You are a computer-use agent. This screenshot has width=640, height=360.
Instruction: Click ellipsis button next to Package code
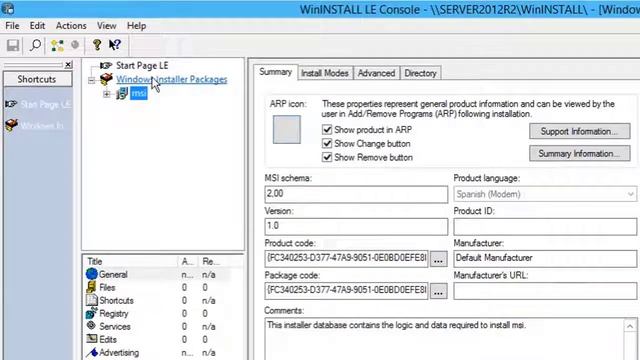438,291
